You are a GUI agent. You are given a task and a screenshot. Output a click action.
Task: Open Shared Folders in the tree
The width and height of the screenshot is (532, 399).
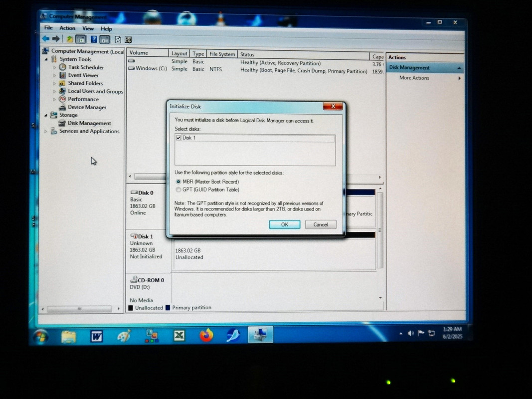tap(85, 83)
